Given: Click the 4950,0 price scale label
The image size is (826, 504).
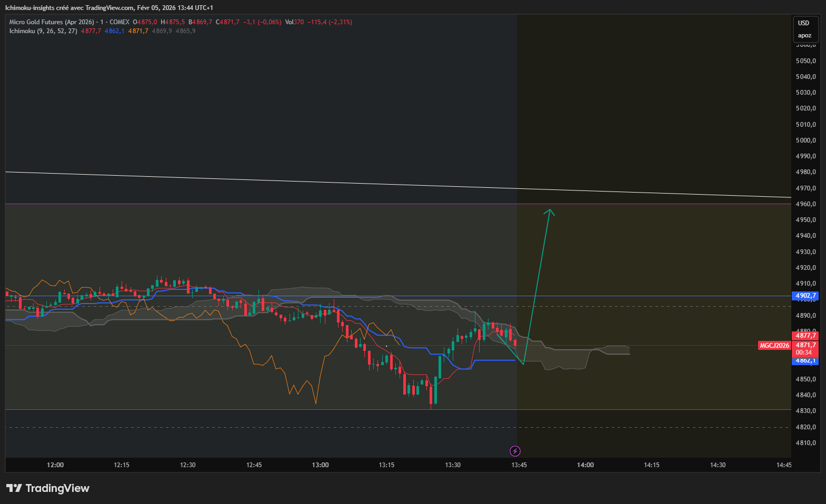Looking at the screenshot, I should (x=806, y=220).
